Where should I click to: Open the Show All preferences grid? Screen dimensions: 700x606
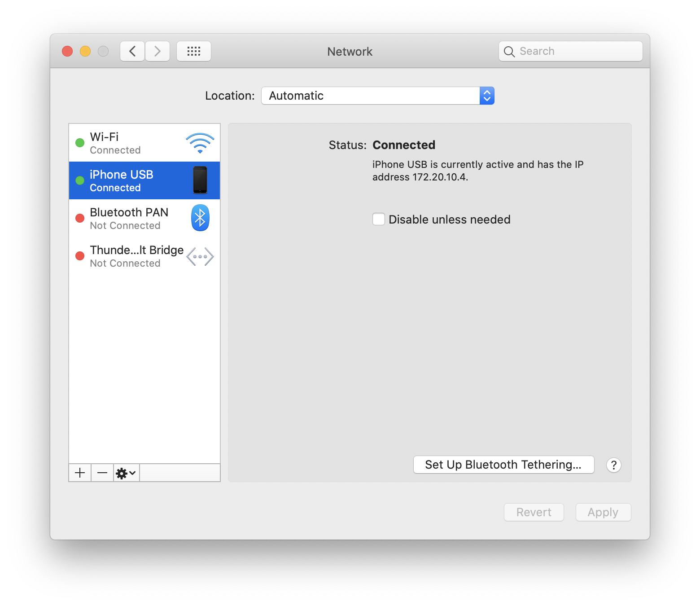tap(194, 51)
